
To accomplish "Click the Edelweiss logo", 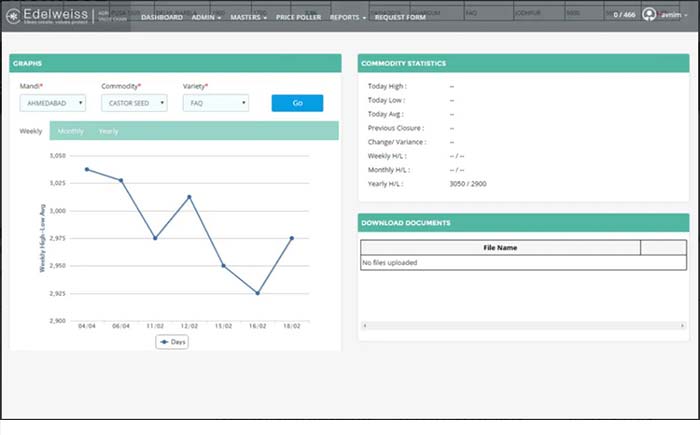I will [48, 16].
